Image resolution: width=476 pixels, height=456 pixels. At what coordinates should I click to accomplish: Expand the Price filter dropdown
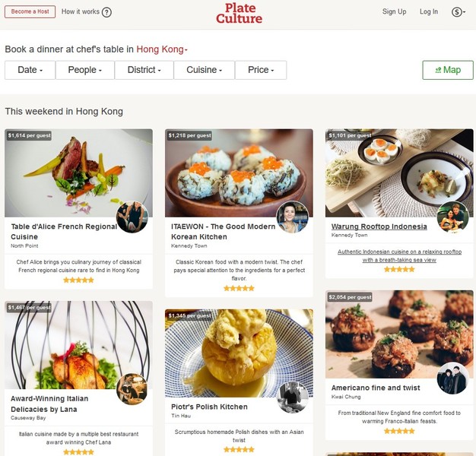[x=261, y=70]
